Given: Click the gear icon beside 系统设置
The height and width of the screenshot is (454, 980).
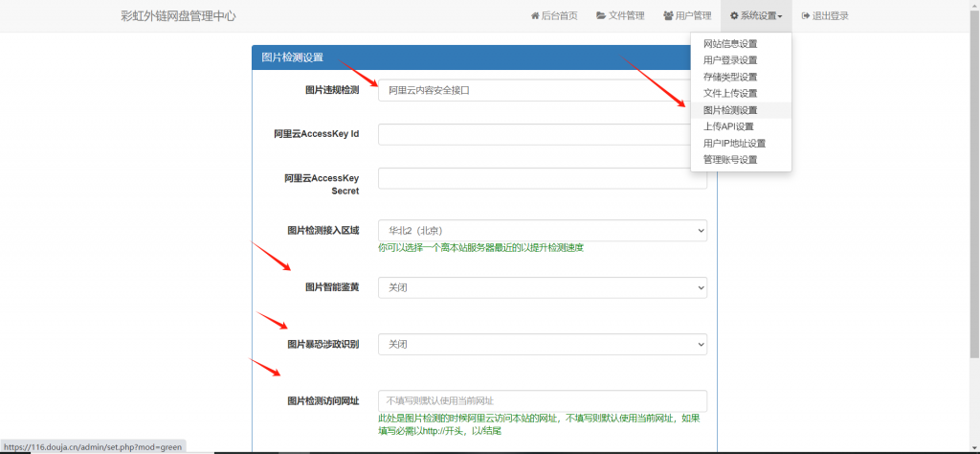Looking at the screenshot, I should coord(734,16).
